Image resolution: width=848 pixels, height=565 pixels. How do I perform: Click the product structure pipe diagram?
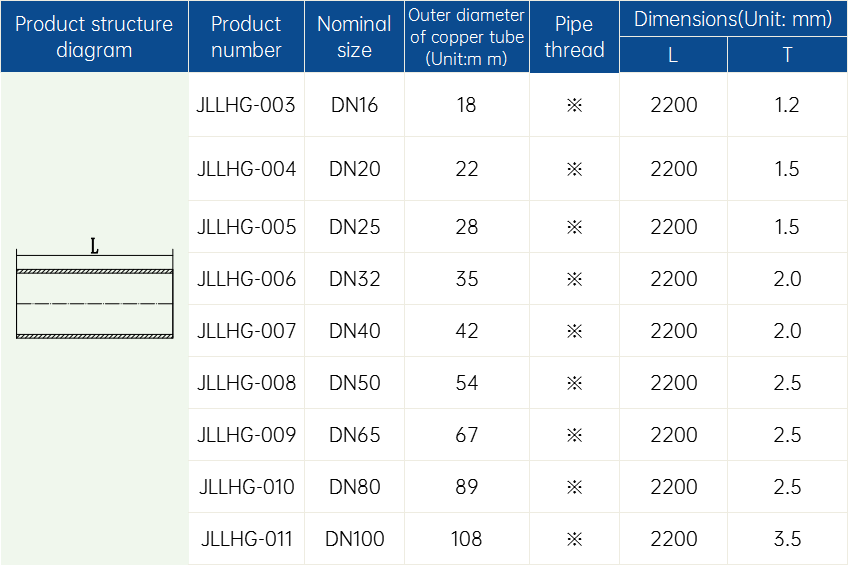point(95,289)
